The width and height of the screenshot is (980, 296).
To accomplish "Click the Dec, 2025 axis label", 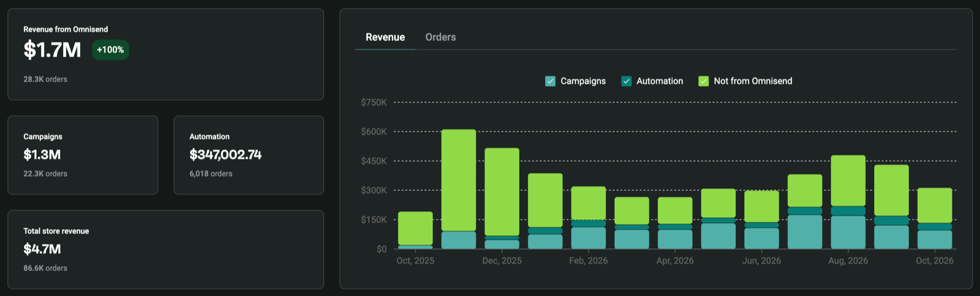I will [x=502, y=261].
